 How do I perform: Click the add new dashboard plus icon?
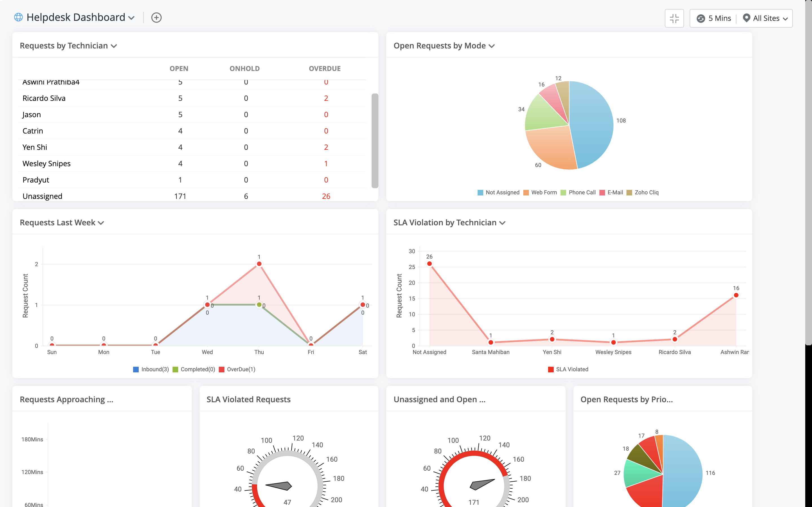tap(156, 18)
